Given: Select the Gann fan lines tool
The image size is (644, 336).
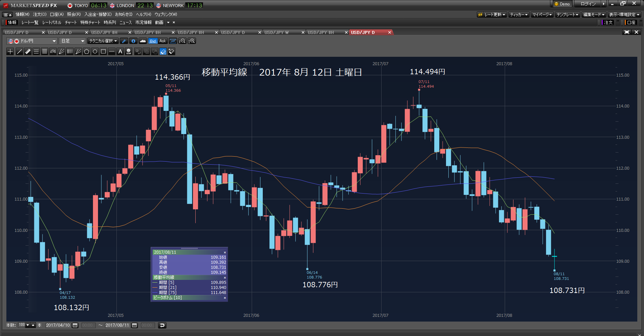Looking at the screenshot, I should click(78, 51).
